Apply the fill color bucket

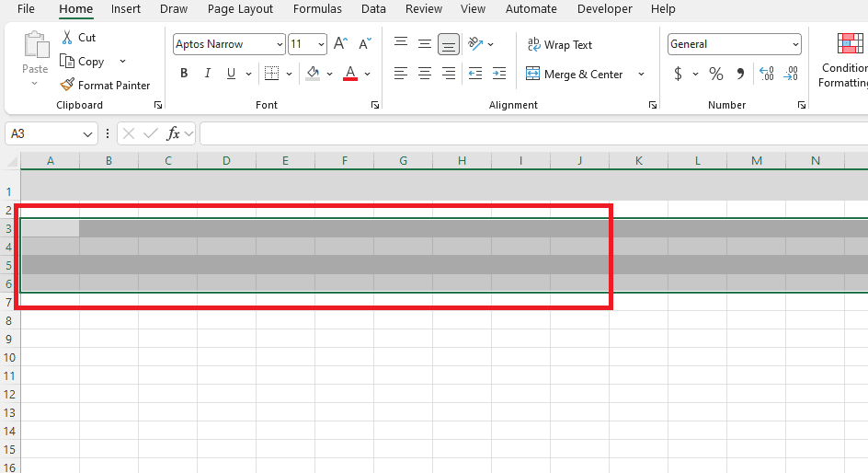(x=313, y=73)
